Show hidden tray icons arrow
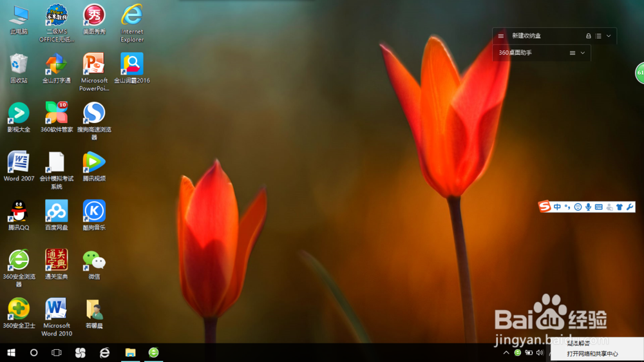 click(x=506, y=352)
